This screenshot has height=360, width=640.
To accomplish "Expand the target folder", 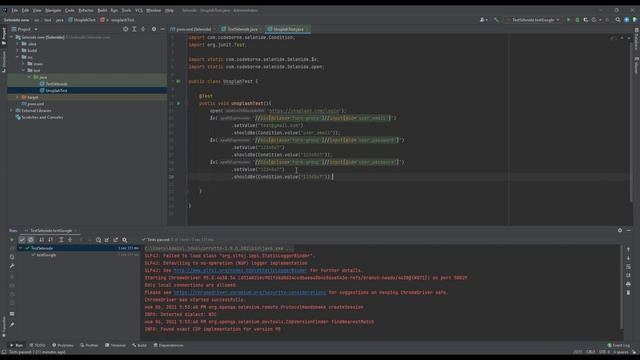I will [x=17, y=97].
